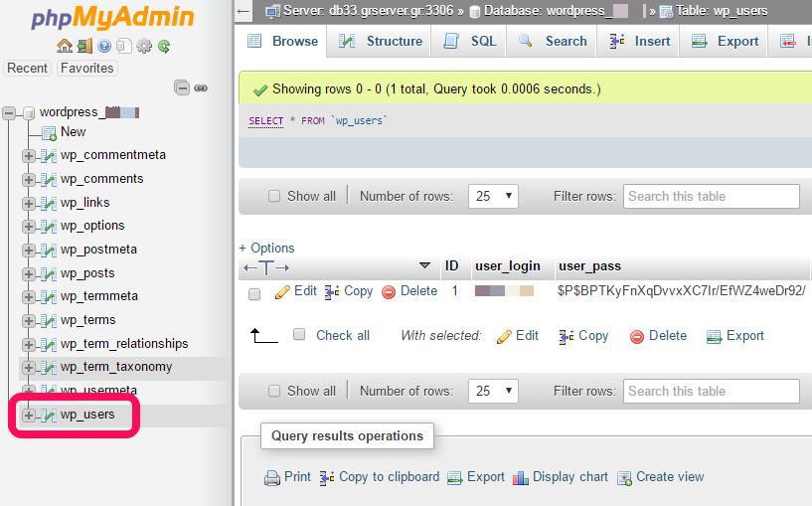Click the wp_comments table icon

(x=48, y=180)
